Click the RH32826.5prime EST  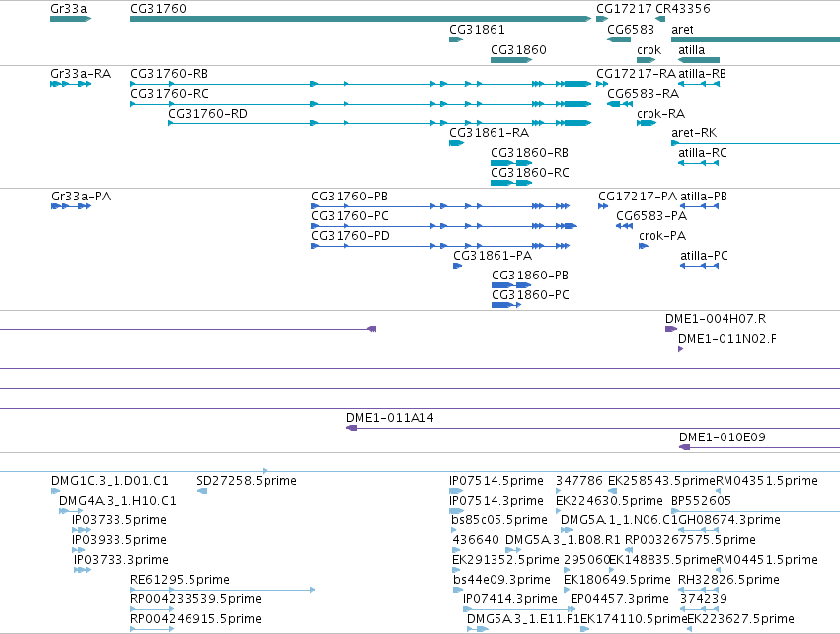pos(699,590)
